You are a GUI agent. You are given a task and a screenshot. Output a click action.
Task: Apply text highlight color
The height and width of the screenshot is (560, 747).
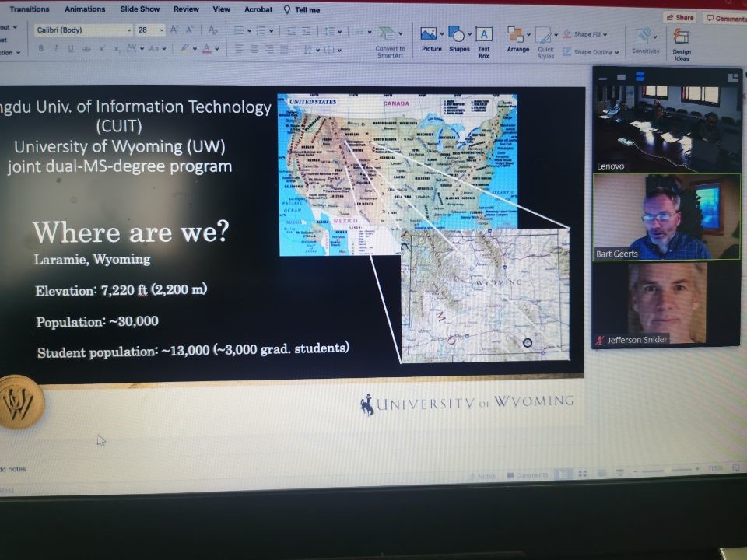(185, 48)
